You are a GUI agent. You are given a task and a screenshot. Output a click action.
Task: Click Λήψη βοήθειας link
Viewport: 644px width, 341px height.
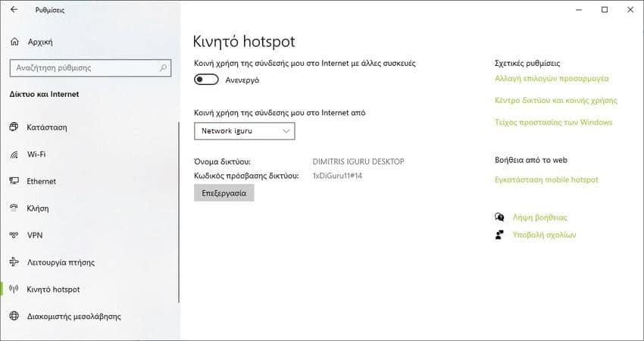click(x=539, y=217)
